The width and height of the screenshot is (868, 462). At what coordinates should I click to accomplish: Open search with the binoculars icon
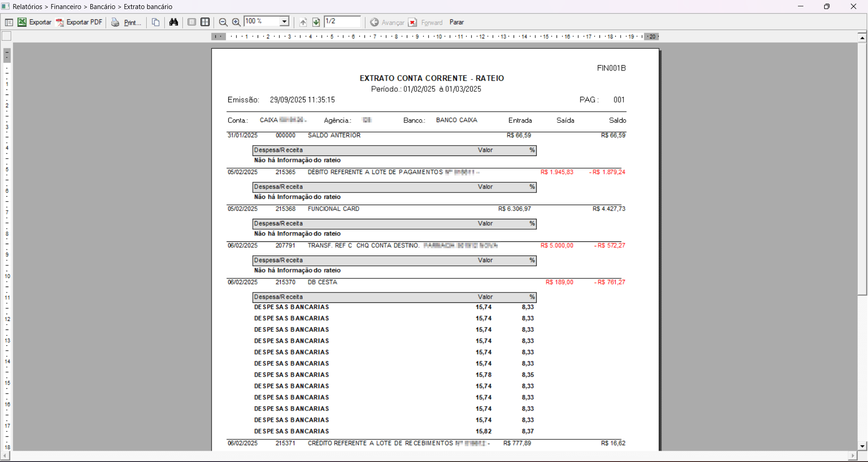point(174,22)
